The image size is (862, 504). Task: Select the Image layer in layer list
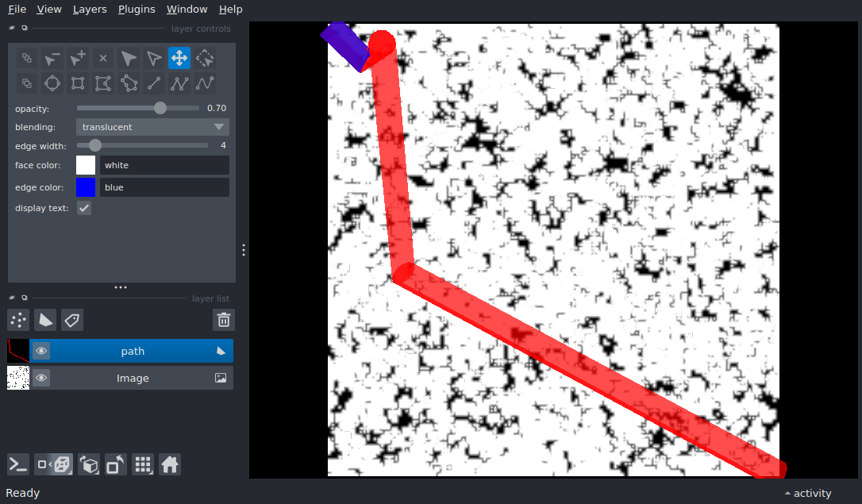click(133, 379)
